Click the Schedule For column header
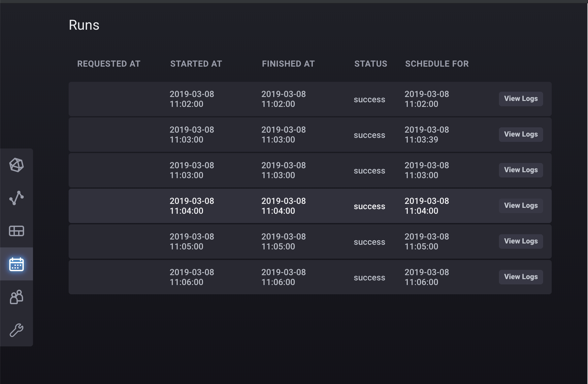 (x=437, y=64)
